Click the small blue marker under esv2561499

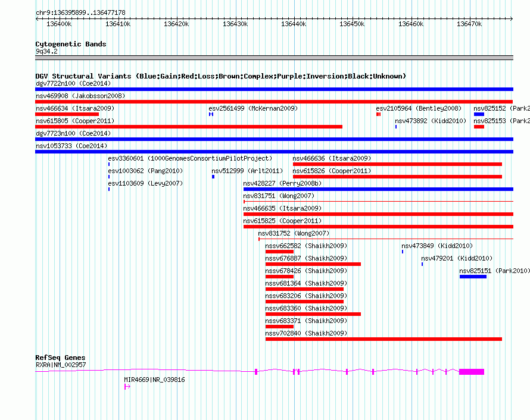click(211, 114)
